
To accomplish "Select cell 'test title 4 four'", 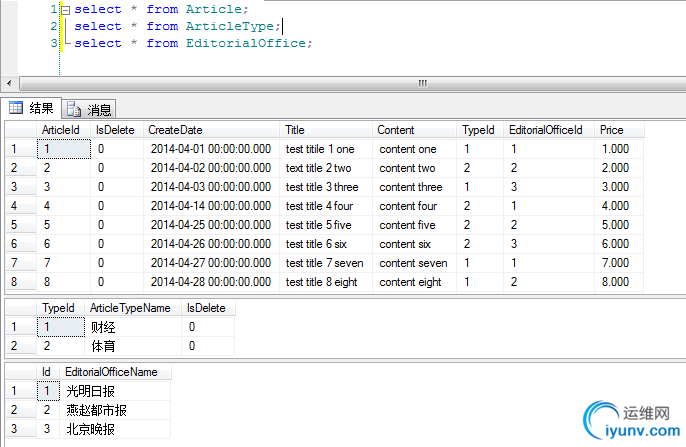I will 326,206.
